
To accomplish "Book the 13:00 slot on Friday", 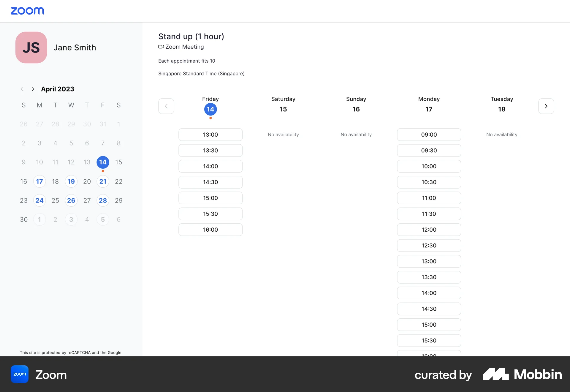I will click(x=210, y=135).
